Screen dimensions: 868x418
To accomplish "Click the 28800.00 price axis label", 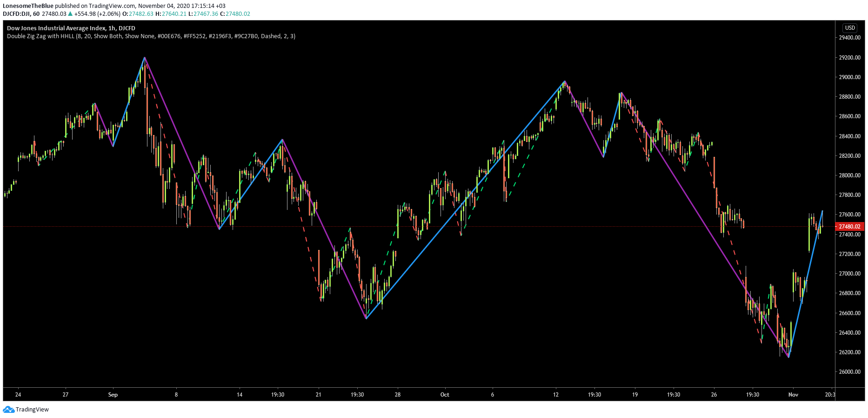I will (849, 97).
